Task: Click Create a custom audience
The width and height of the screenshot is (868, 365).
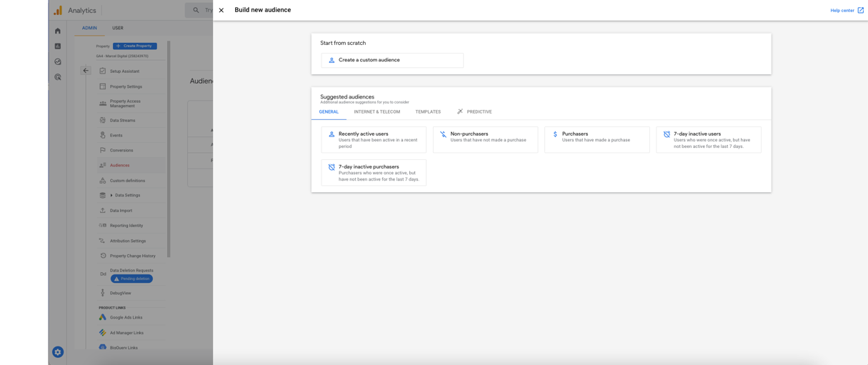Action: [392, 60]
